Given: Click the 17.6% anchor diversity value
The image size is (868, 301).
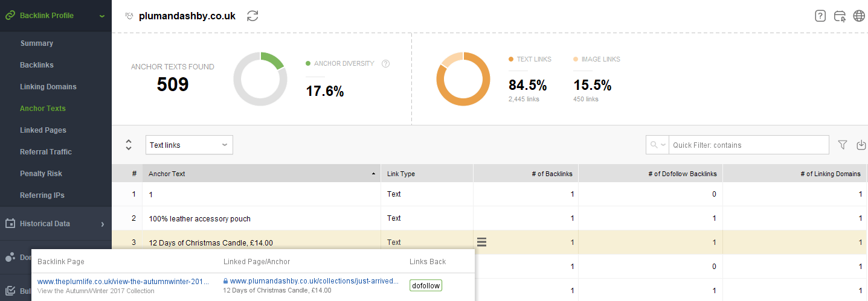Looking at the screenshot, I should click(325, 92).
